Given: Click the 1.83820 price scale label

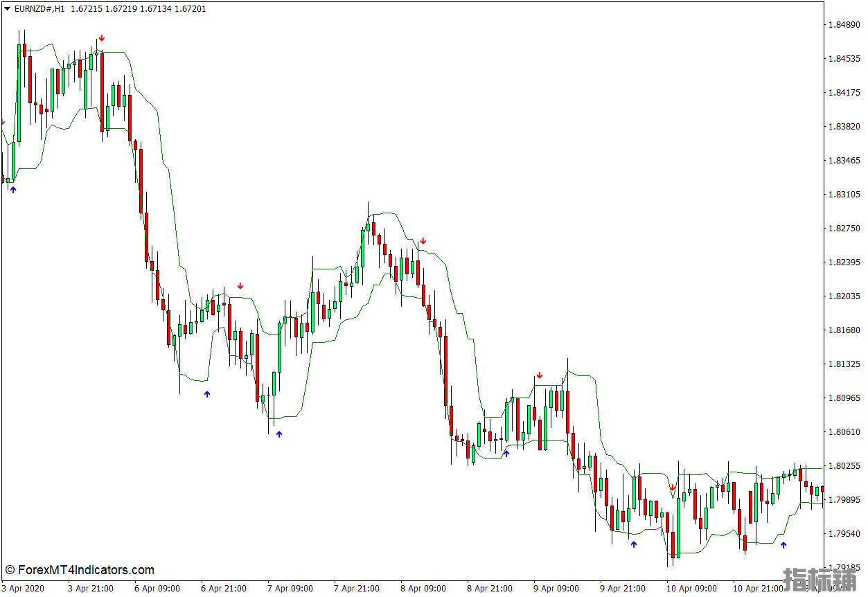Looking at the screenshot, I should (844, 127).
